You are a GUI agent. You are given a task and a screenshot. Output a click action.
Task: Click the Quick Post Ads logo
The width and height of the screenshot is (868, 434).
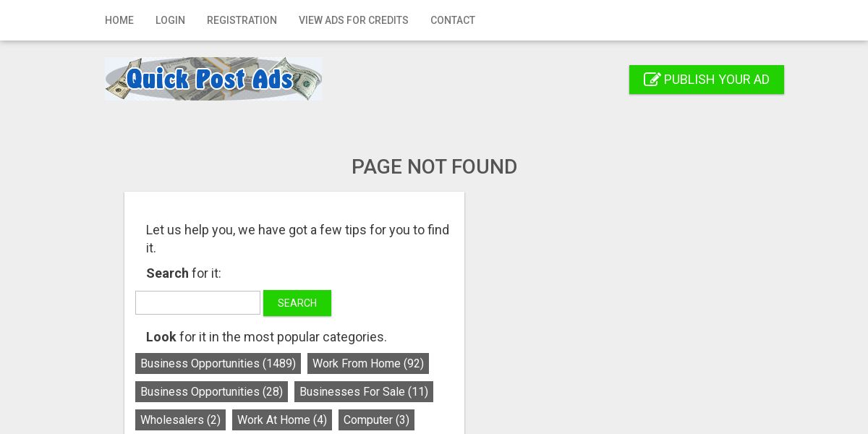213,79
